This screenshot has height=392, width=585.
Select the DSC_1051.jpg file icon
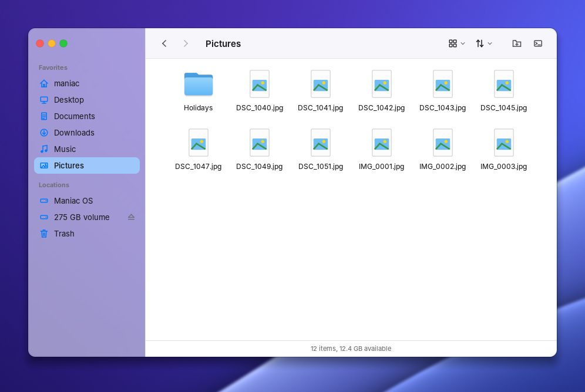pos(321,143)
